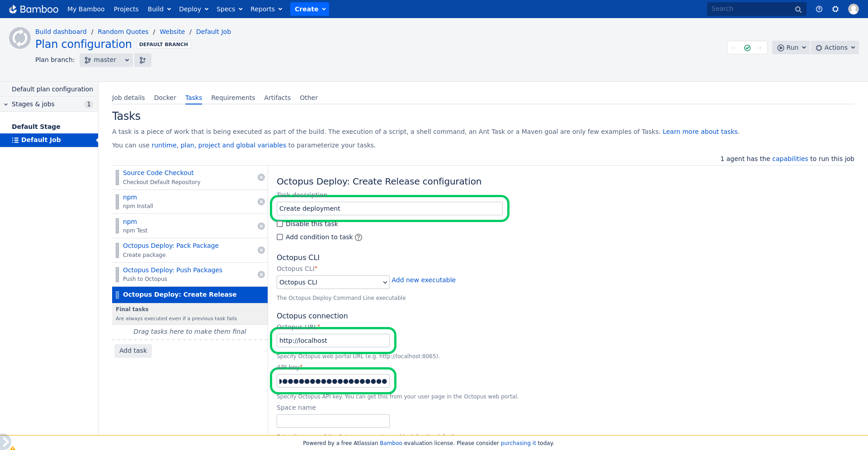Click the purchasing it link in footer
The image size is (868, 450).
(x=518, y=443)
